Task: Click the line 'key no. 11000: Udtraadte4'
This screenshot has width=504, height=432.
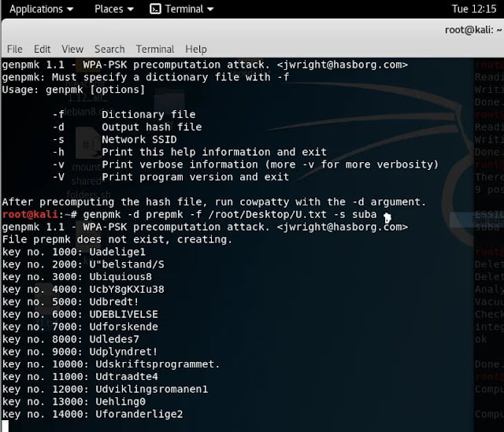Action: (x=80, y=377)
